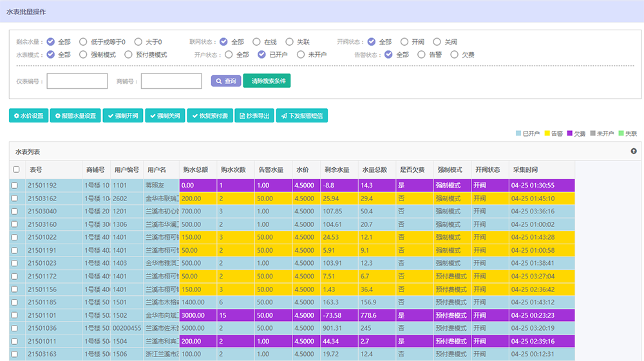
Task: Sort by 采集时间 column header
Action: [x=525, y=170]
